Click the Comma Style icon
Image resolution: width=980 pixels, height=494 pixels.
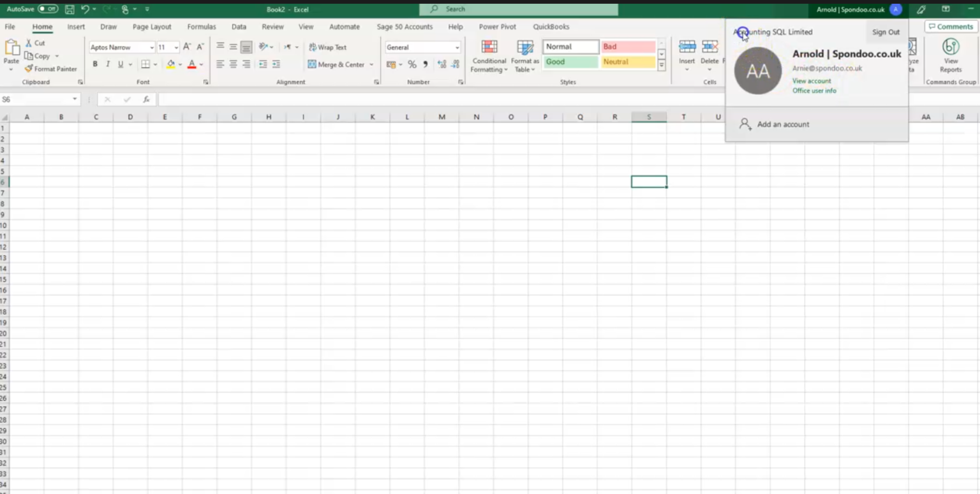[x=426, y=64]
